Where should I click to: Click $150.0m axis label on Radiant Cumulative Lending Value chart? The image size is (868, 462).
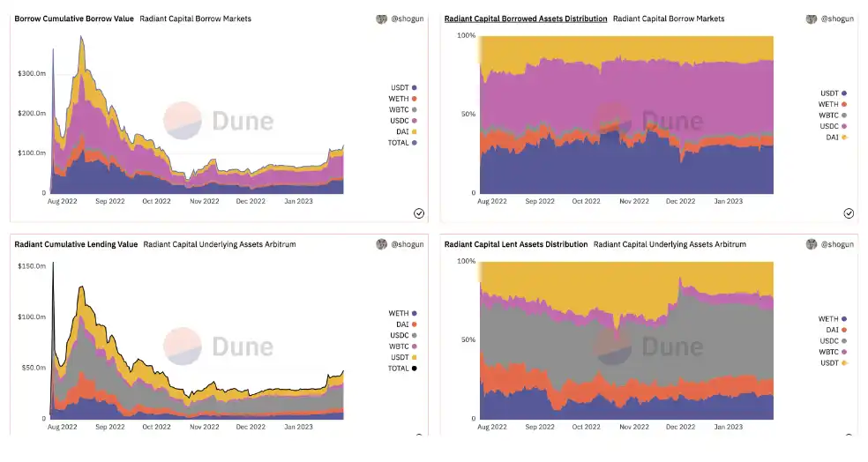(32, 266)
